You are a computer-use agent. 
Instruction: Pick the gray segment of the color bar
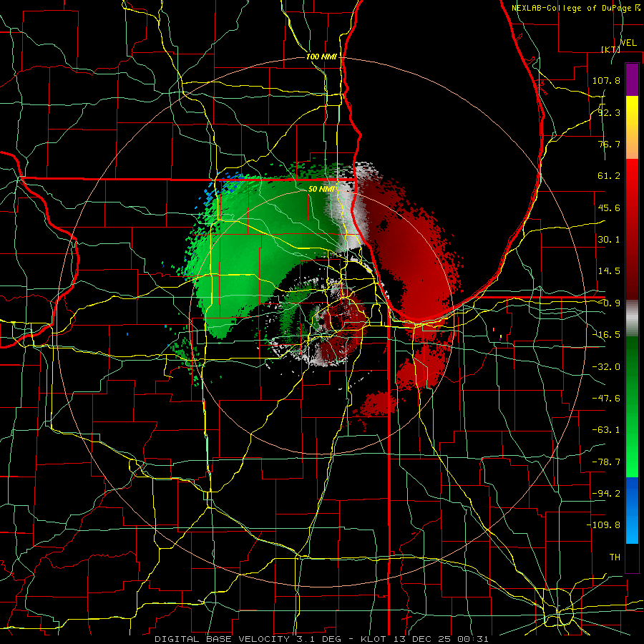pyautogui.click(x=632, y=318)
